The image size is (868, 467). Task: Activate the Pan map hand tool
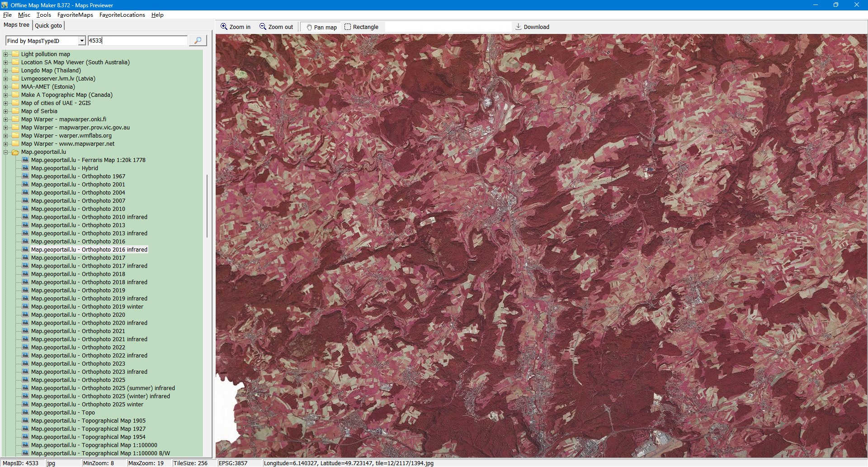321,27
